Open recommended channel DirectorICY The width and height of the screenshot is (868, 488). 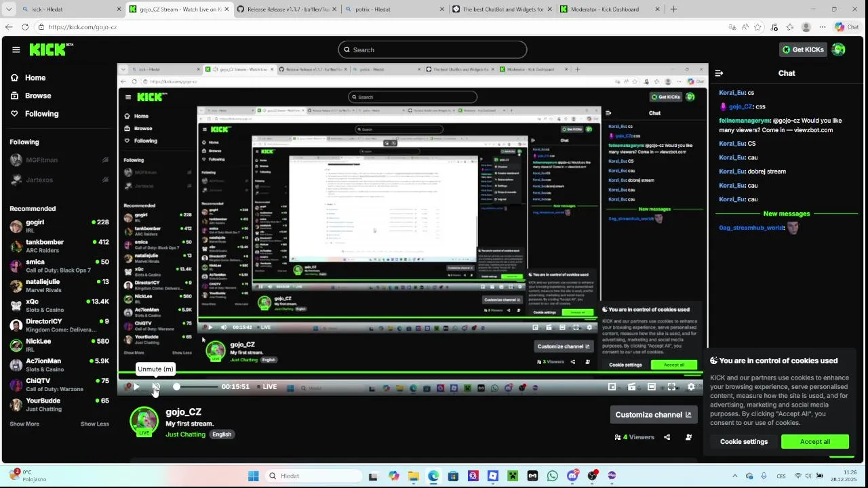click(59, 325)
